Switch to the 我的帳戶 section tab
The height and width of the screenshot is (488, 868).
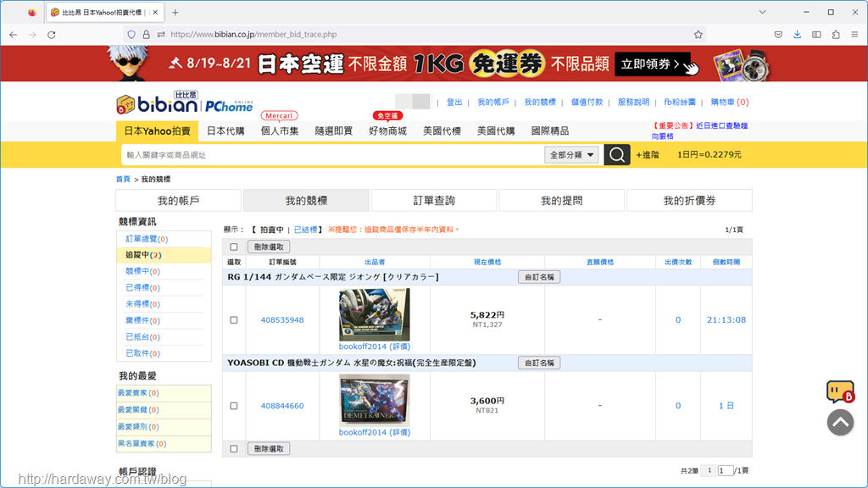click(x=178, y=200)
